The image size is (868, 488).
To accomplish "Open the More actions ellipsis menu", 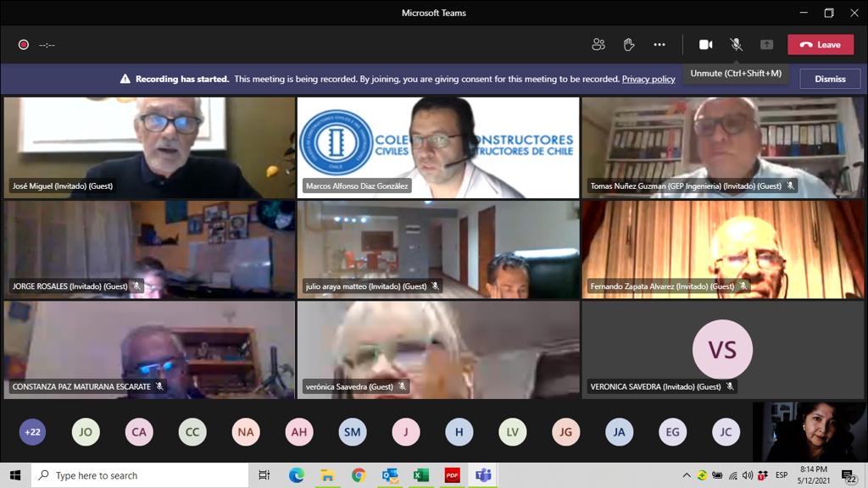I will [x=659, y=44].
